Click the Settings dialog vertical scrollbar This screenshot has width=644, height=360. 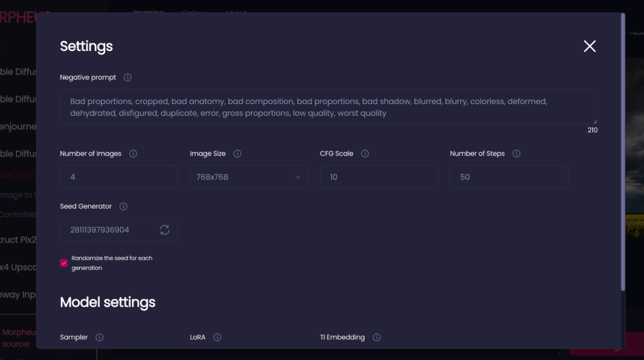point(623,152)
